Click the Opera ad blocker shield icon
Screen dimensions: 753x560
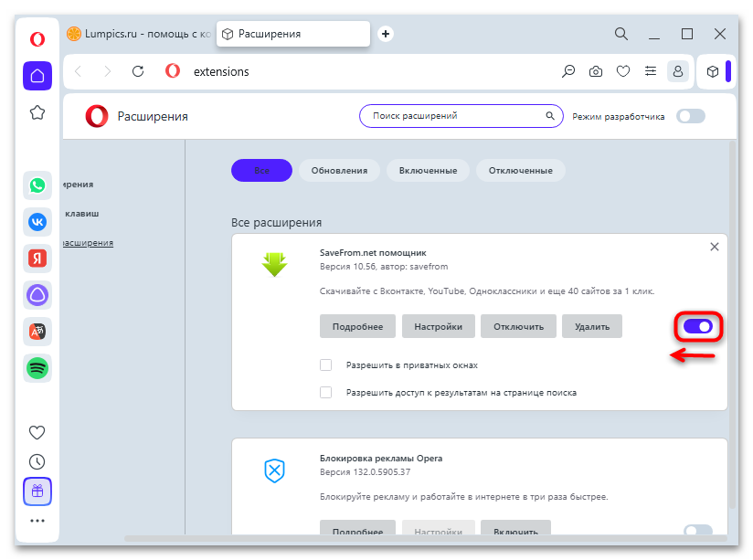(275, 470)
